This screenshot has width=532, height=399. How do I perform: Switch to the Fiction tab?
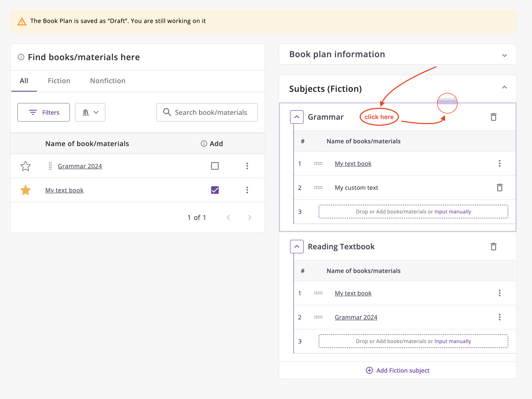point(59,81)
